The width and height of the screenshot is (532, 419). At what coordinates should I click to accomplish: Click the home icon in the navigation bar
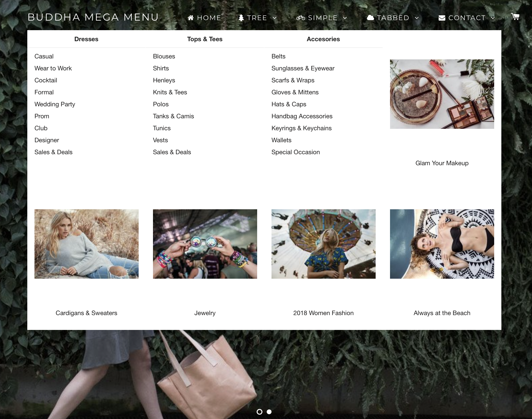(x=191, y=17)
